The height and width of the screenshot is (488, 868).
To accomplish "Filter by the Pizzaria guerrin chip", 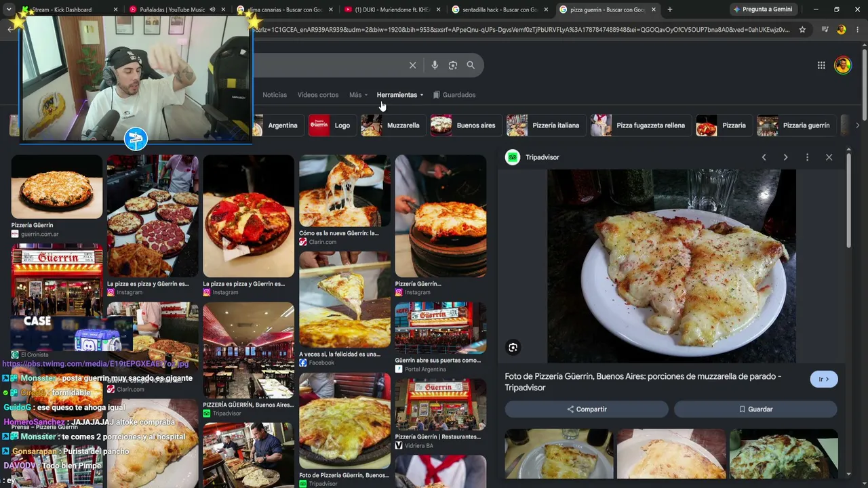I will pos(795,125).
